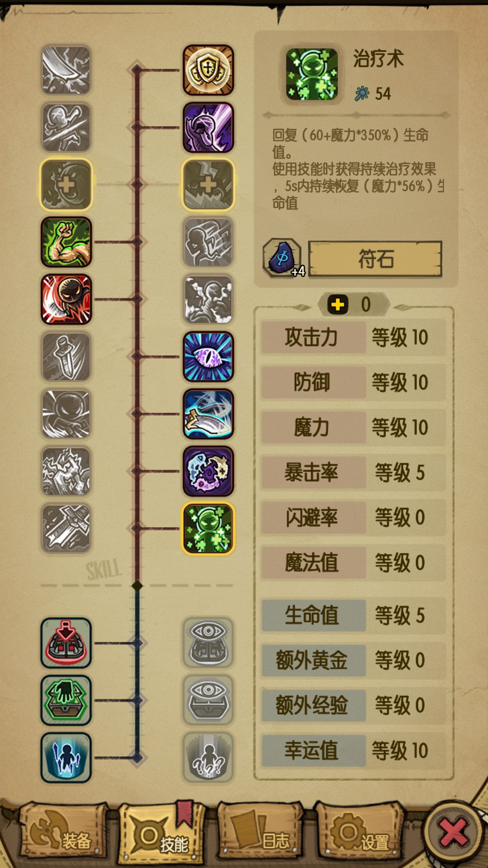Select the red angry stickman skill

click(66, 299)
